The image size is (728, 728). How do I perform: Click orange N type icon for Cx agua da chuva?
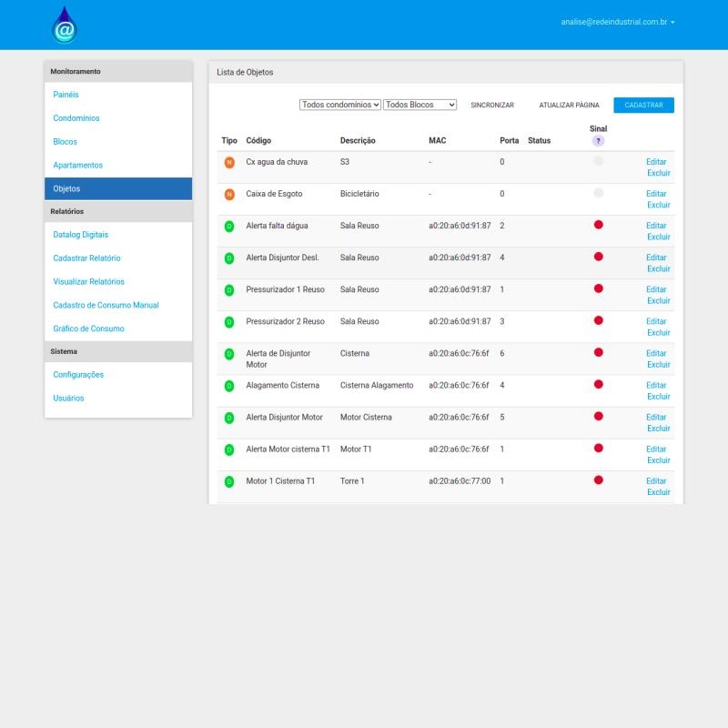pos(229,162)
